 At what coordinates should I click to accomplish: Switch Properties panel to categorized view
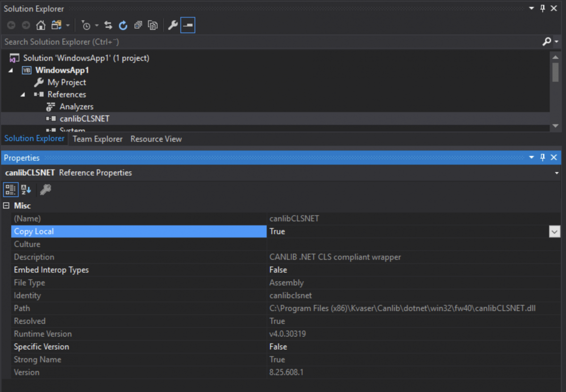point(10,189)
